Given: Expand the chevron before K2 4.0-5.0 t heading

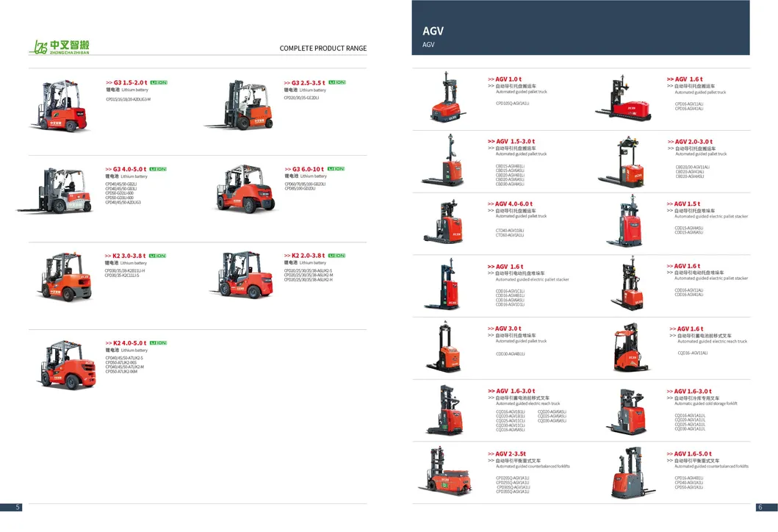Looking at the screenshot, I should point(107,342).
